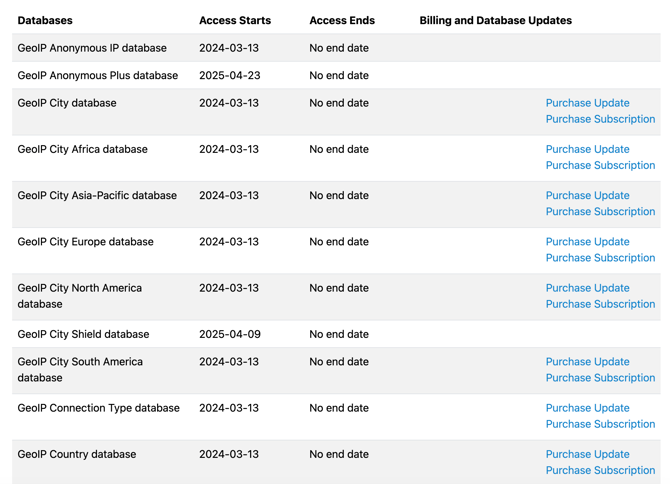Select Purchase Subscription for Connection Type database
The height and width of the screenshot is (484, 670).
click(600, 424)
